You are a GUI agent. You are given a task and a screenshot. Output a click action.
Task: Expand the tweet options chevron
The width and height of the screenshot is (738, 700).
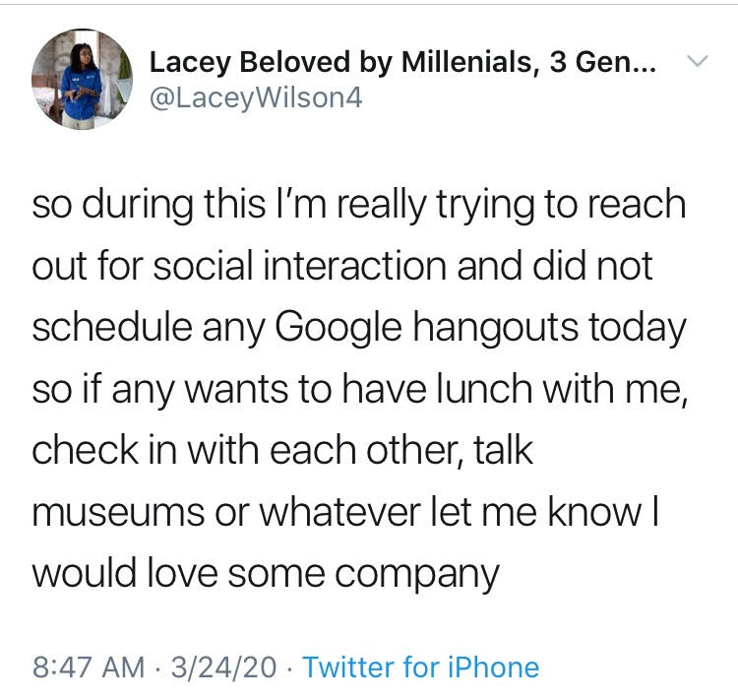click(697, 61)
